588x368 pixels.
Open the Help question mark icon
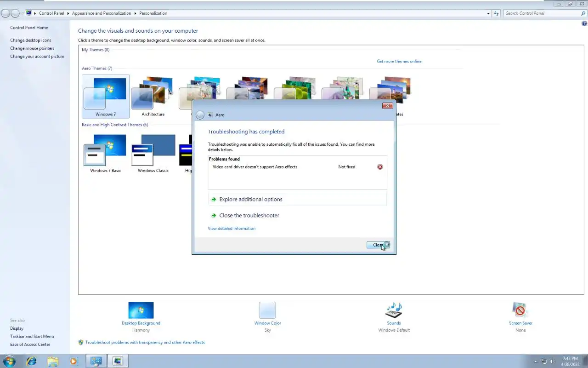(x=584, y=23)
